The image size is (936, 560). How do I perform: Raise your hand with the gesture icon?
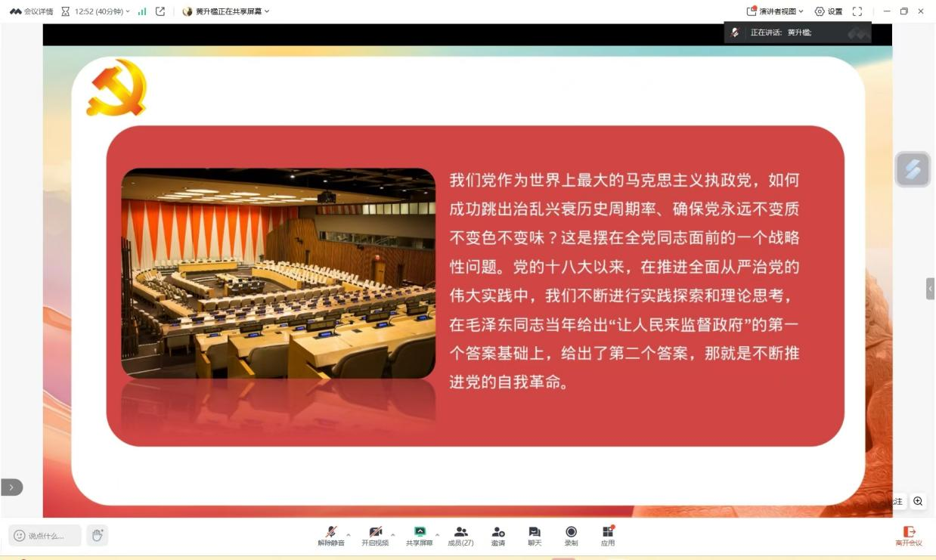tap(97, 534)
